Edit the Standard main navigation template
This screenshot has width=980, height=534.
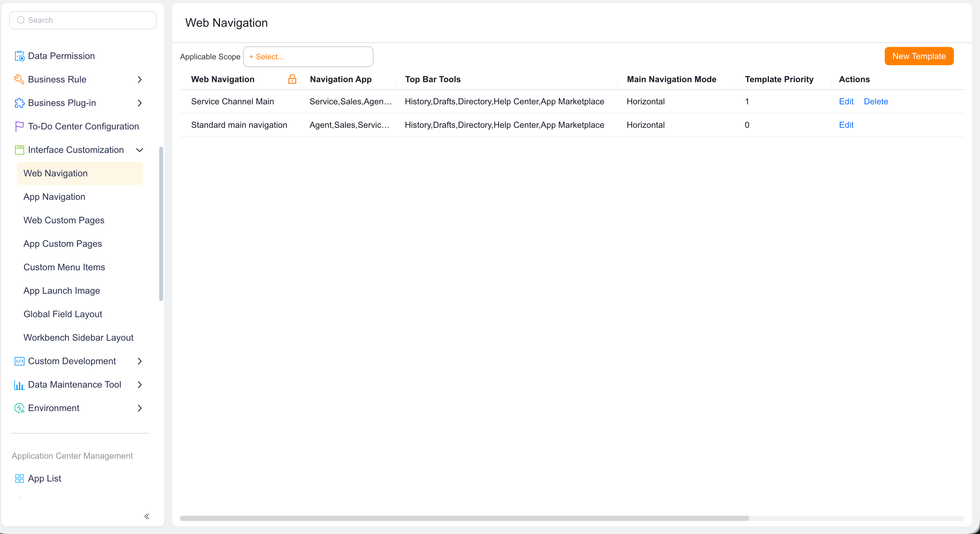(846, 125)
